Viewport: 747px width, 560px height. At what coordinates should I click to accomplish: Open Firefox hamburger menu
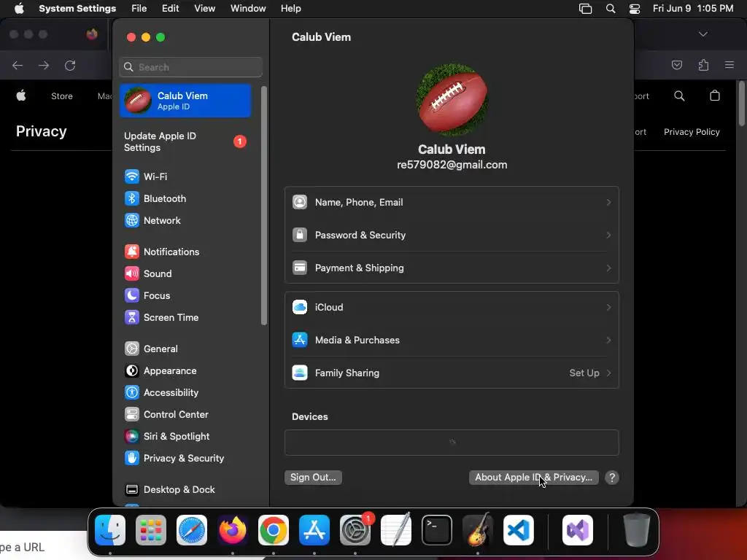(x=729, y=65)
